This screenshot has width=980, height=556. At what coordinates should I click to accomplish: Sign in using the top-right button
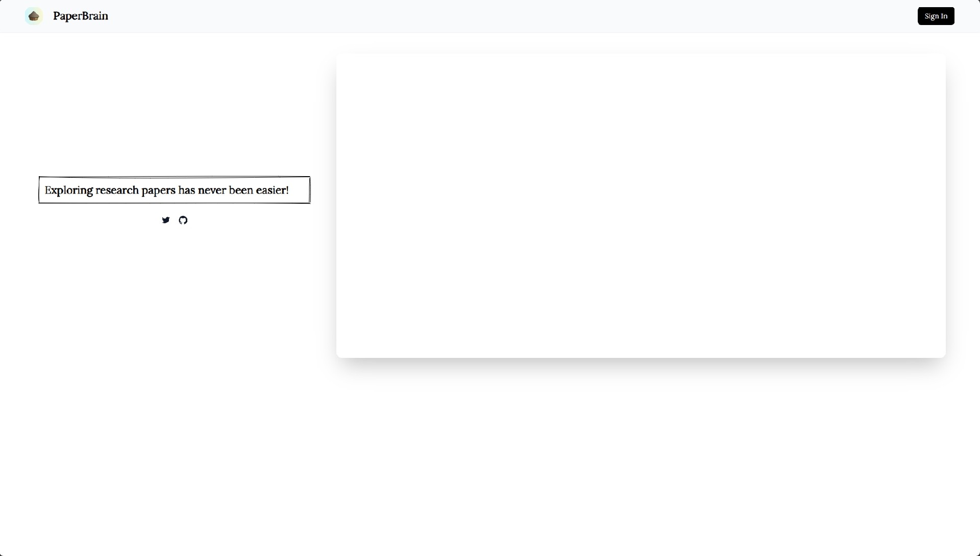point(936,16)
